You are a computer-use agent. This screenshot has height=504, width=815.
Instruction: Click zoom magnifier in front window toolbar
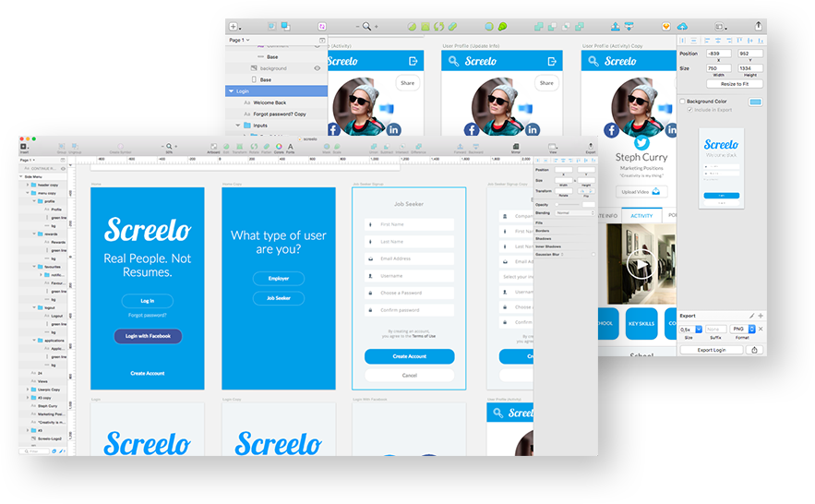(x=169, y=147)
